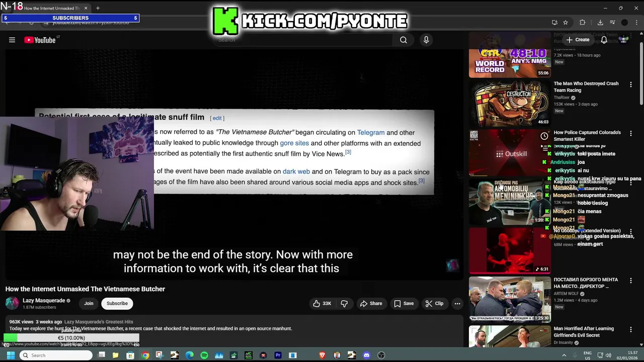This screenshot has height=362, width=644.
Task: Click the YouTube search magnifier button
Action: (404, 40)
